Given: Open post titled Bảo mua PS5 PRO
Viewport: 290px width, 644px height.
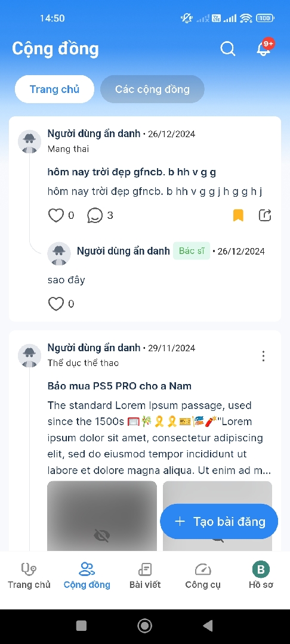Looking at the screenshot, I should [119, 386].
